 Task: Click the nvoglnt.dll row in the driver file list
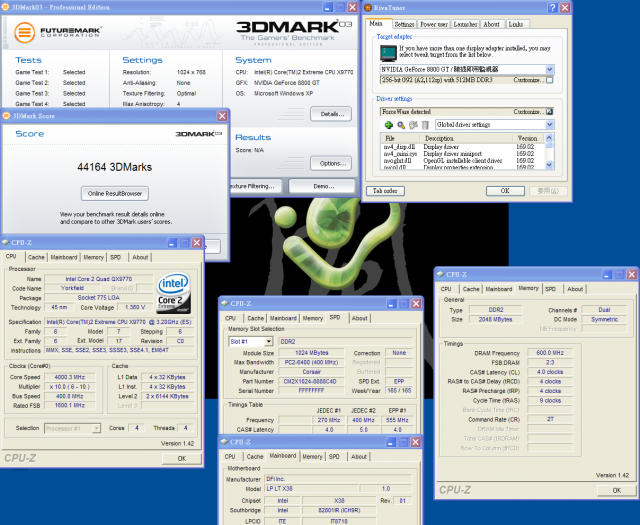pyautogui.click(x=462, y=160)
